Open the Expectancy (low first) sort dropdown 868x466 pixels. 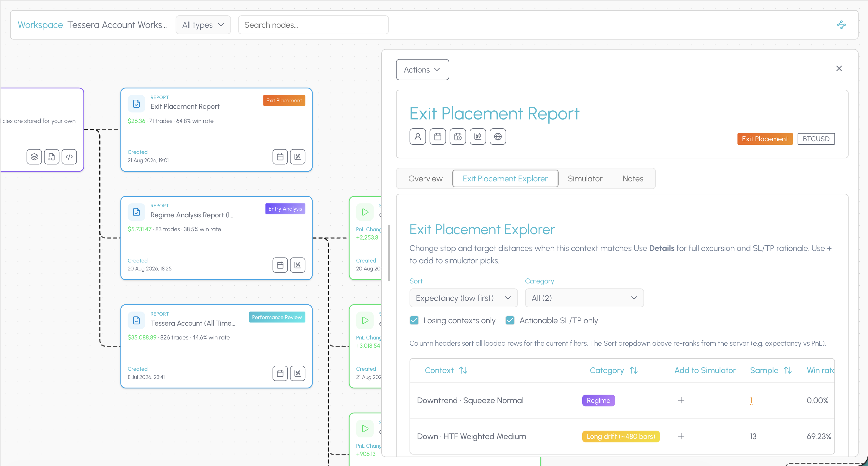(463, 298)
